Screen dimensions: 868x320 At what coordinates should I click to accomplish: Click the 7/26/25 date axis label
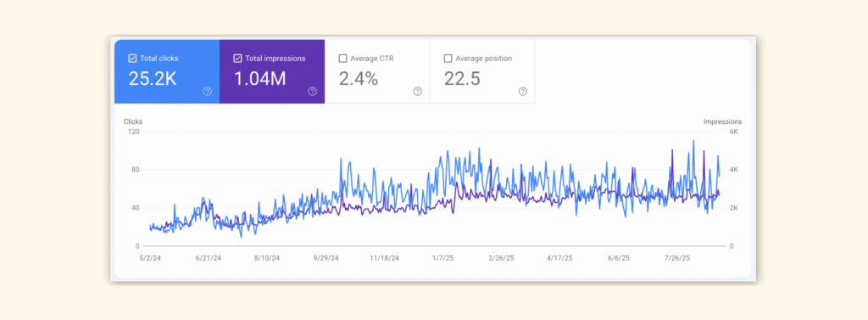click(x=676, y=258)
